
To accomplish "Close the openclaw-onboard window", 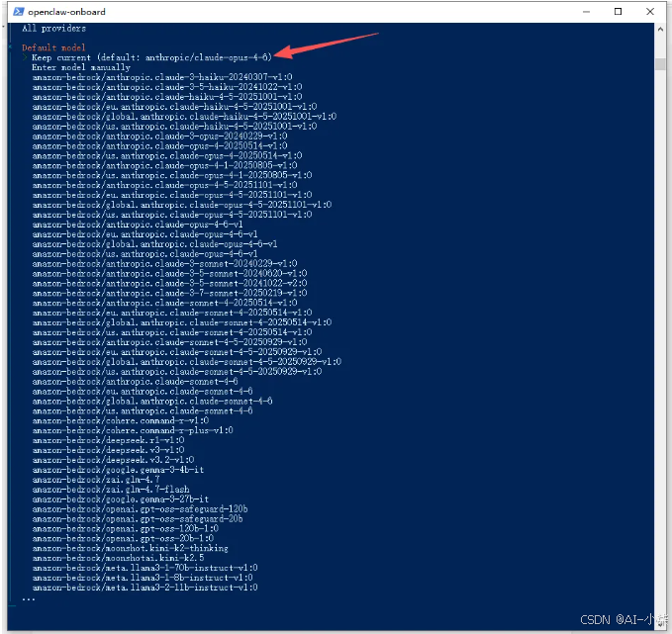I will (649, 12).
